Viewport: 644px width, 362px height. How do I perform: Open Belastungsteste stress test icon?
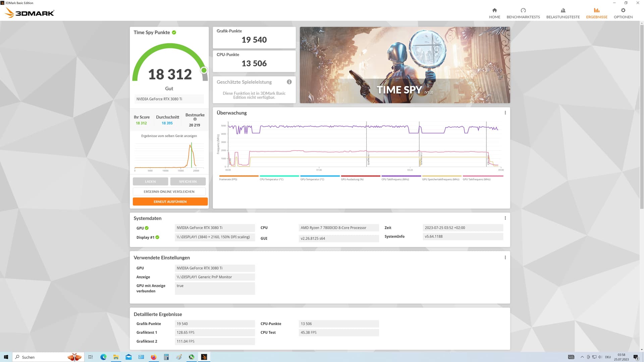(563, 10)
